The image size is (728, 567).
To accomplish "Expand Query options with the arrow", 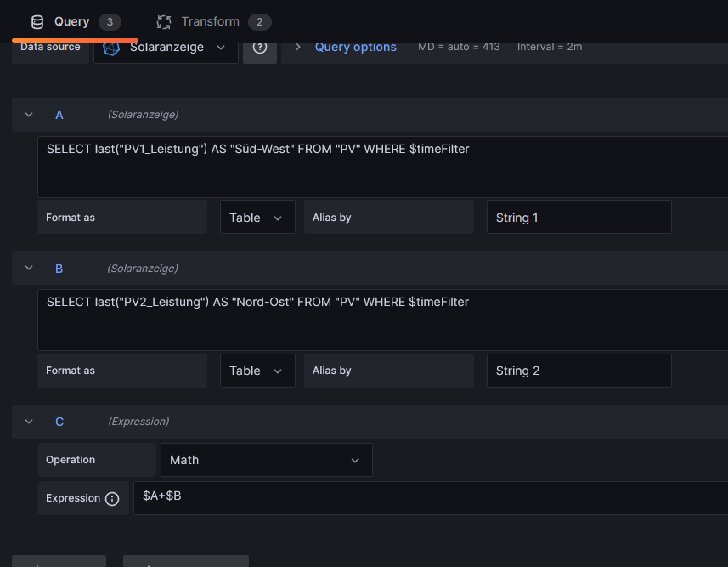I will 297,47.
